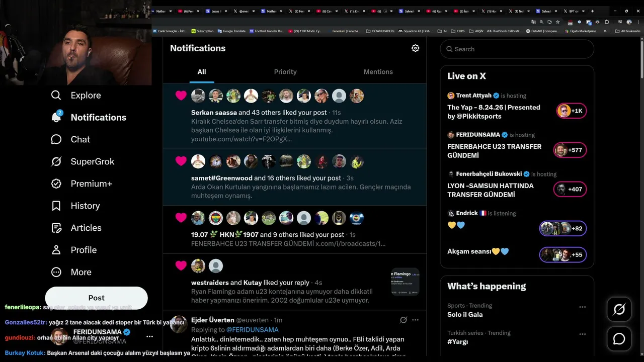Open the DualShock Calibrati... bookmark
Image resolution: width=644 pixels, height=362 pixels.
504,31
